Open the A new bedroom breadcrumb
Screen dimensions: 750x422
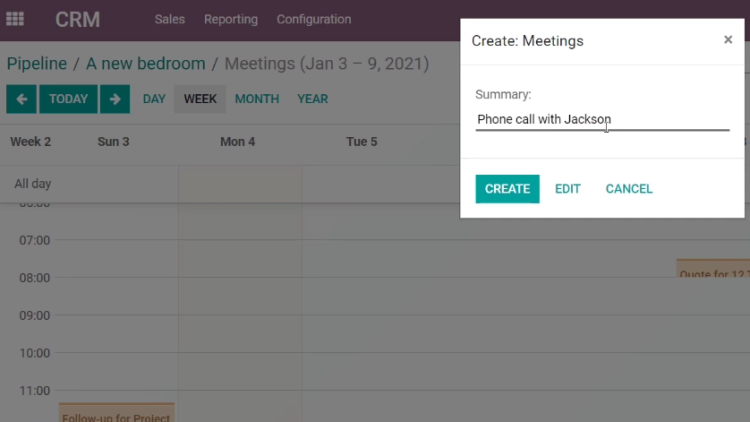pos(145,64)
